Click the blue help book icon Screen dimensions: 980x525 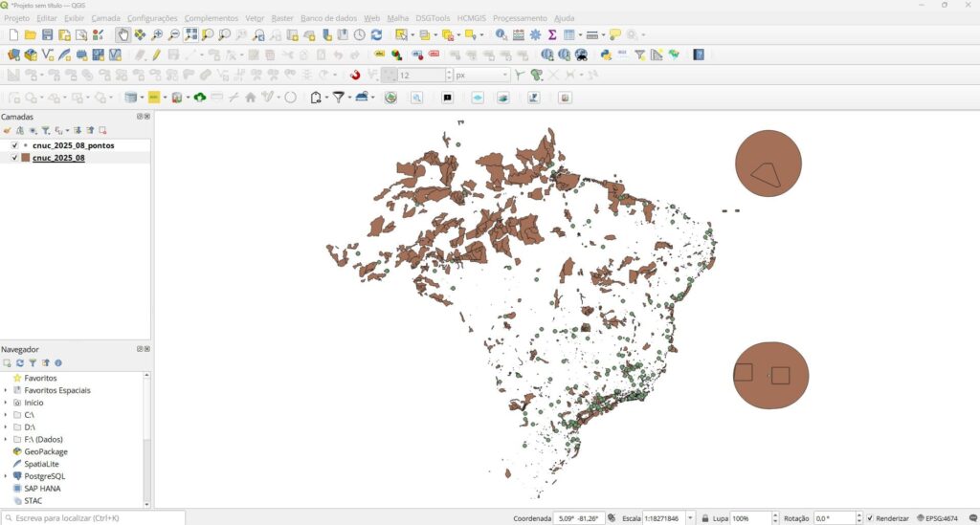699,55
